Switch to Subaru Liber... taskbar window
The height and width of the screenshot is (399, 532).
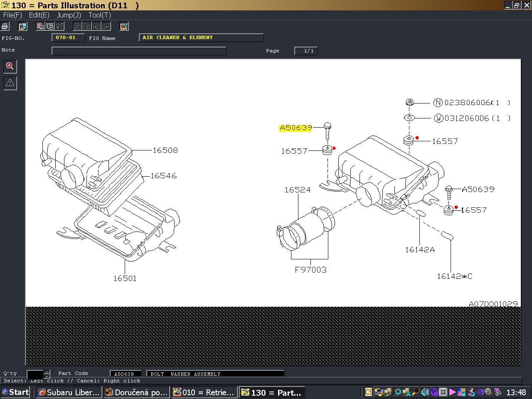[69, 392]
